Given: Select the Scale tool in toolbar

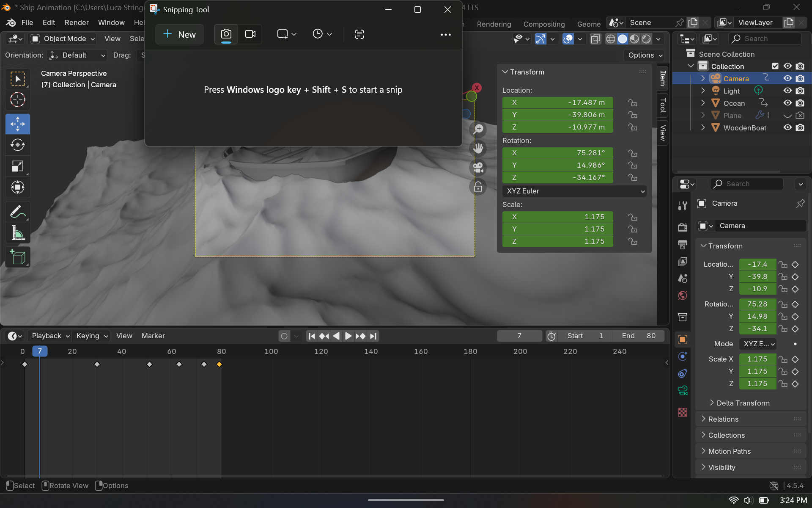Looking at the screenshot, I should coord(17,166).
